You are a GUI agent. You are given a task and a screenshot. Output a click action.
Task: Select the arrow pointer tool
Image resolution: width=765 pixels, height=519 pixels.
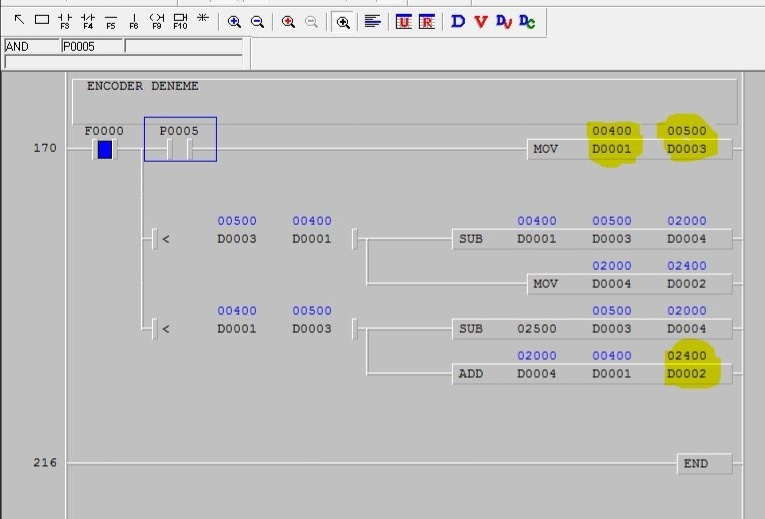coord(19,20)
